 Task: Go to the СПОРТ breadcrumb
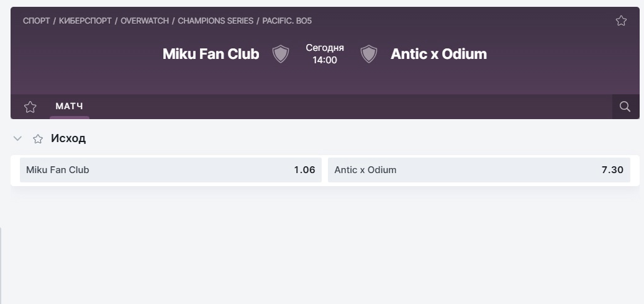coord(37,20)
